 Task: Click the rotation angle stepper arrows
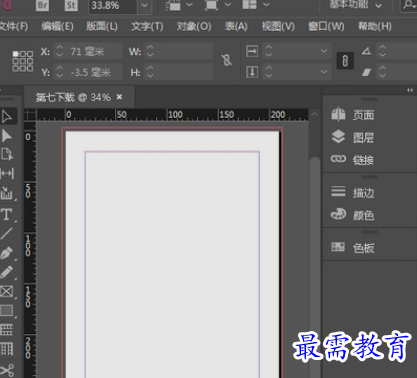pyautogui.click(x=382, y=51)
